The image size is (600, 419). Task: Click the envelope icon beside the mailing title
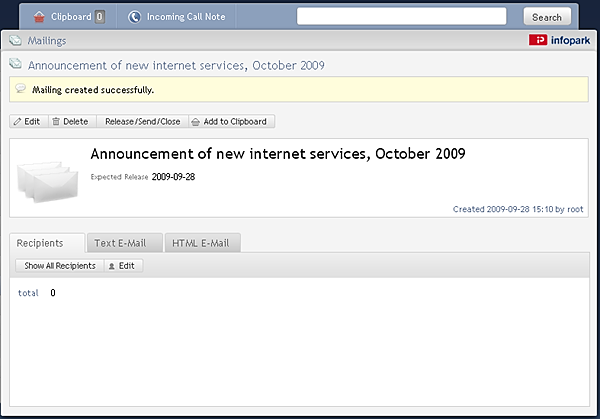tap(15, 64)
